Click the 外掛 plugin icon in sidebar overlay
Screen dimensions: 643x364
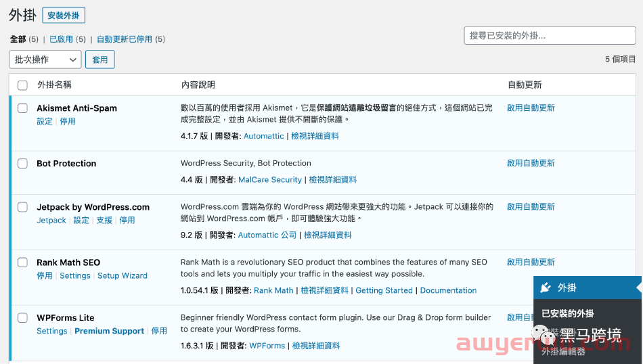click(546, 288)
